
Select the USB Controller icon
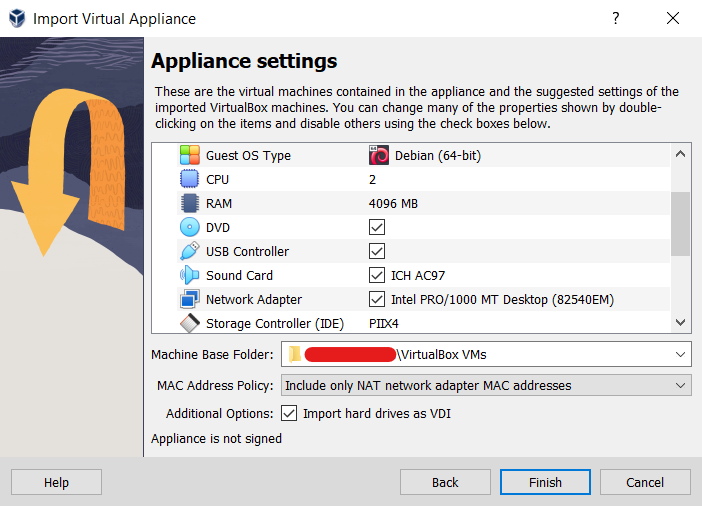pos(190,252)
